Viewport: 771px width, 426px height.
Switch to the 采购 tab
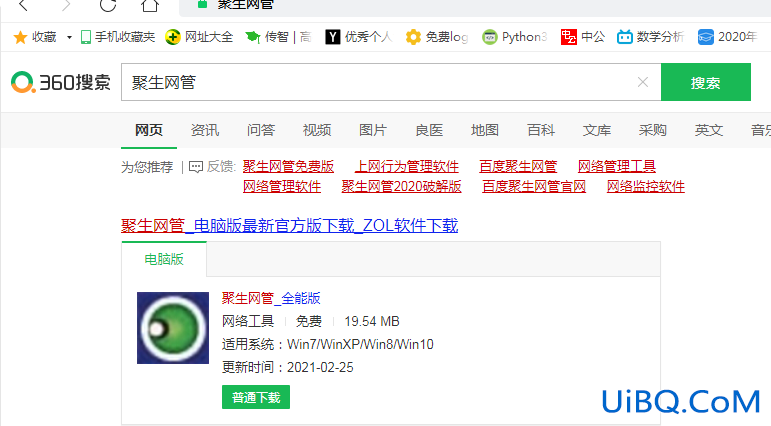652,130
